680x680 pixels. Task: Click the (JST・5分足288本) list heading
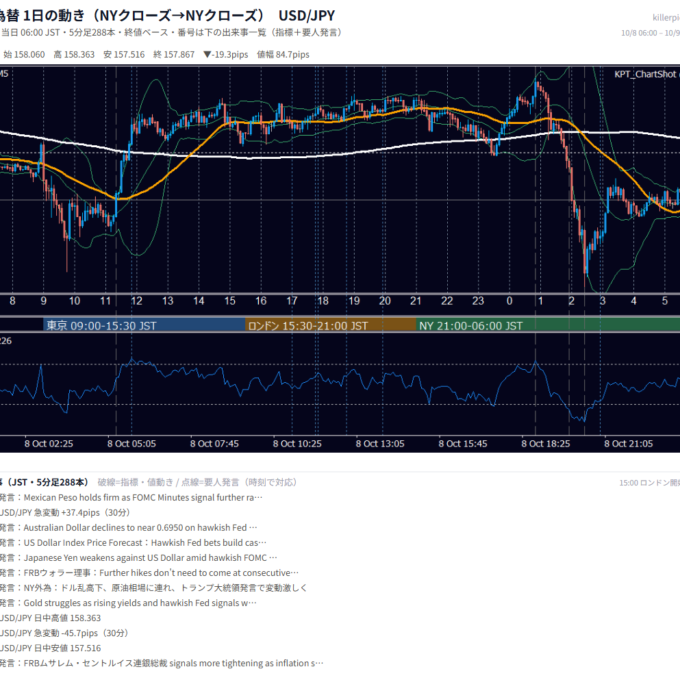[44, 482]
